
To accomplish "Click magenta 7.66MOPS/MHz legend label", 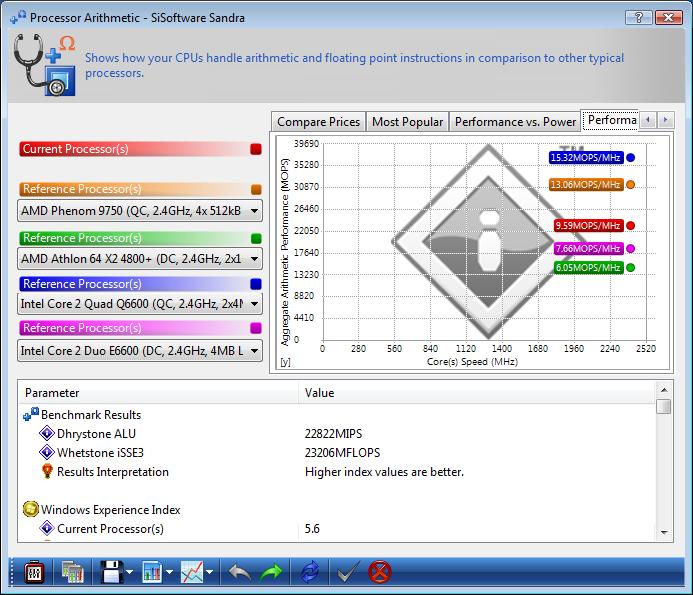I will 588,249.
